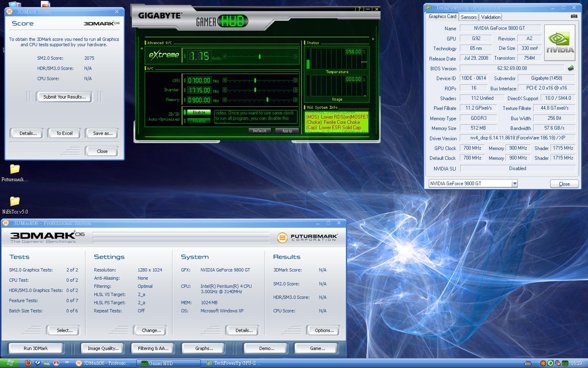Viewport: 588px width, 368px height.
Task: Click the GPU clock value 0700.00 field
Action: point(199,81)
